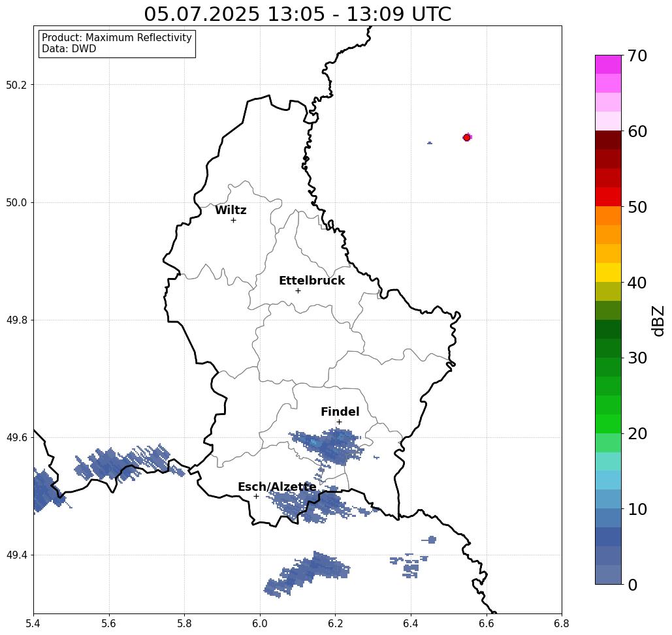Click the 'Data: DWD' legend line
The height and width of the screenshot is (635, 672).
coord(69,49)
